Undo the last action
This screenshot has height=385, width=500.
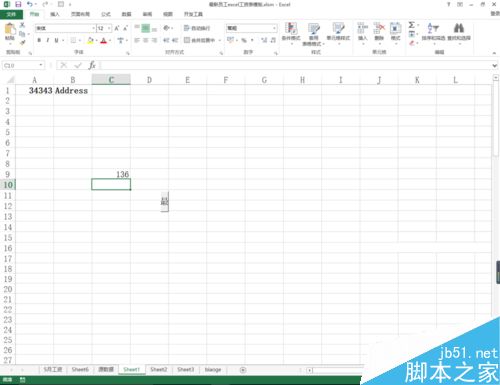click(x=30, y=4)
